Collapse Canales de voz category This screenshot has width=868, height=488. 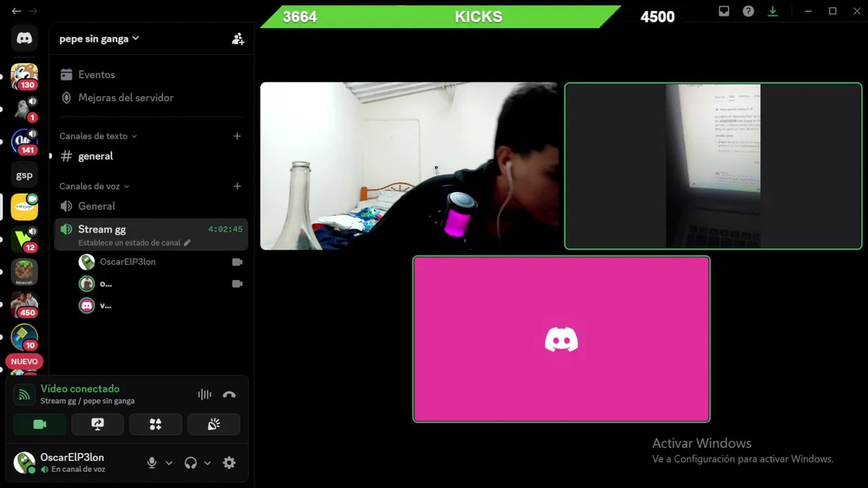point(94,186)
